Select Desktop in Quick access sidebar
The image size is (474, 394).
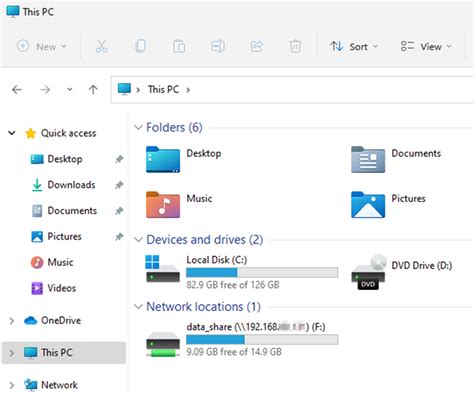65,159
